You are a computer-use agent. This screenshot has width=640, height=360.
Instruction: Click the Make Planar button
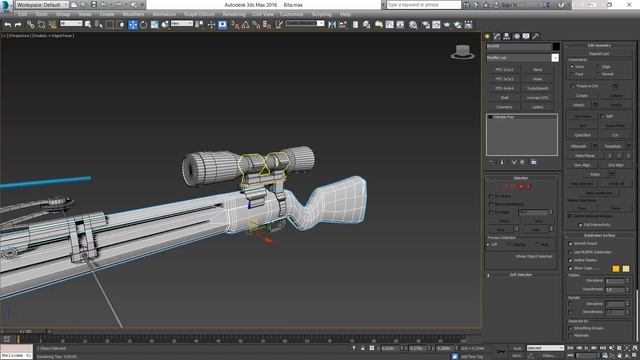coord(585,156)
